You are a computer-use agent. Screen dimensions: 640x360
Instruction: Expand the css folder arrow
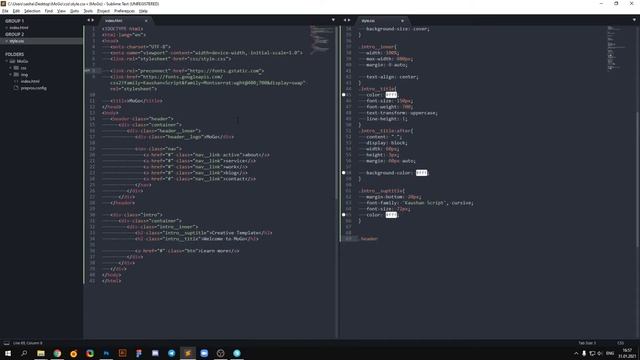11,68
